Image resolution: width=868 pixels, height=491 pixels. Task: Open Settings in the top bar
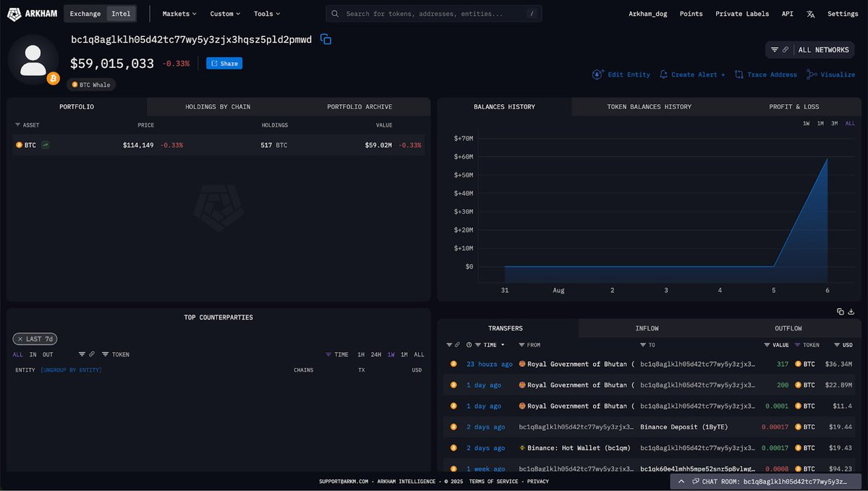pyautogui.click(x=843, y=14)
